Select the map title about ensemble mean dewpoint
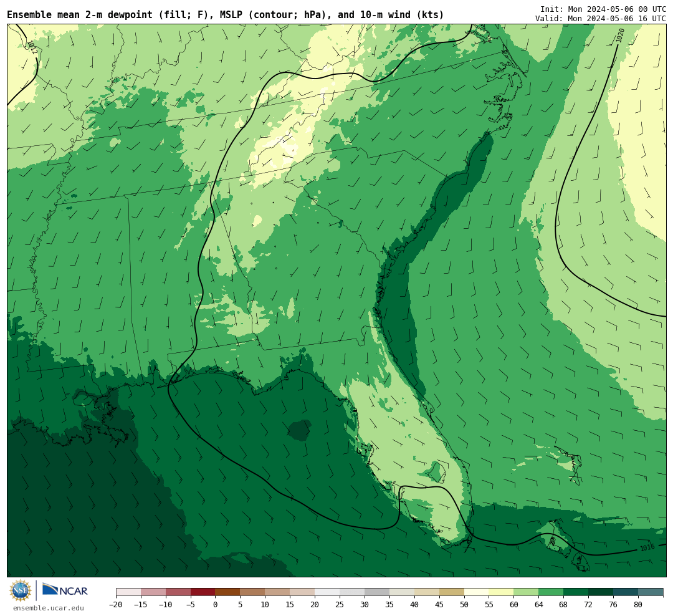Viewport: 673px width, 616px height. (226, 15)
